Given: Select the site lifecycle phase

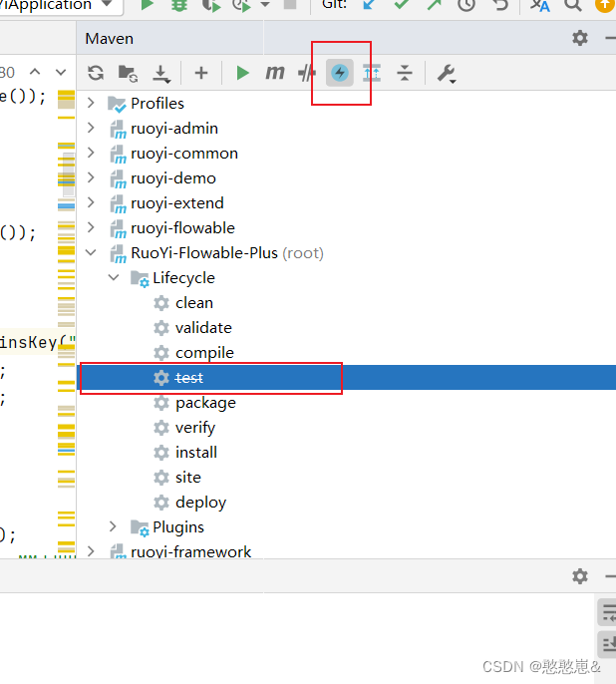Looking at the screenshot, I should [188, 478].
